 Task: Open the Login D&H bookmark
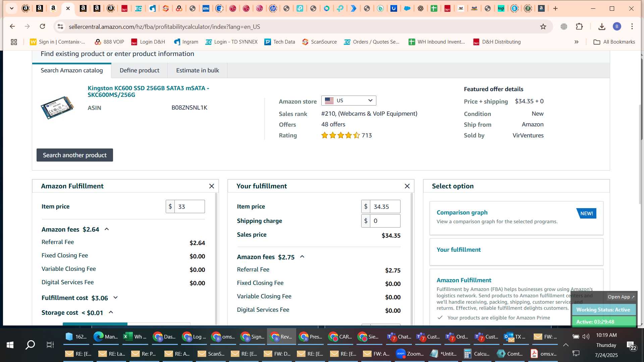click(148, 42)
